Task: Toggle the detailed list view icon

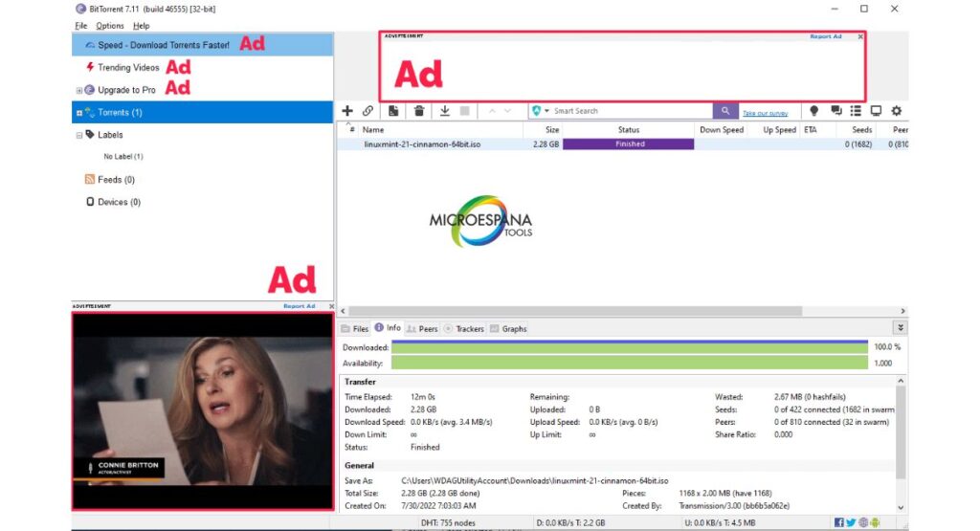Action: point(856,111)
